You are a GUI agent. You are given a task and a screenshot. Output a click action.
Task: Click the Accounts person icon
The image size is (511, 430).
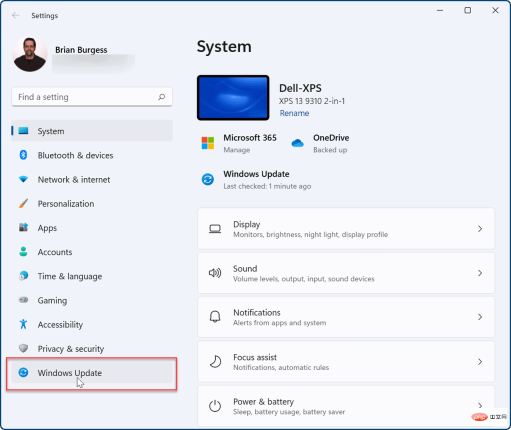pos(23,252)
